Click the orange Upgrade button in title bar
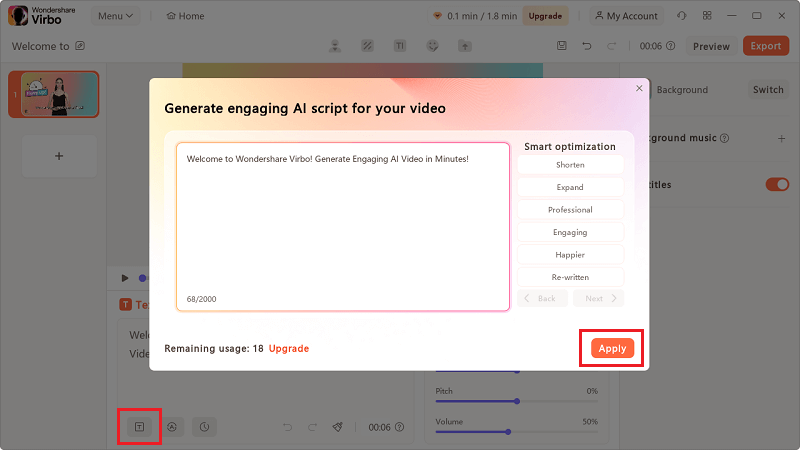Screen dimensions: 800x450 click(545, 16)
